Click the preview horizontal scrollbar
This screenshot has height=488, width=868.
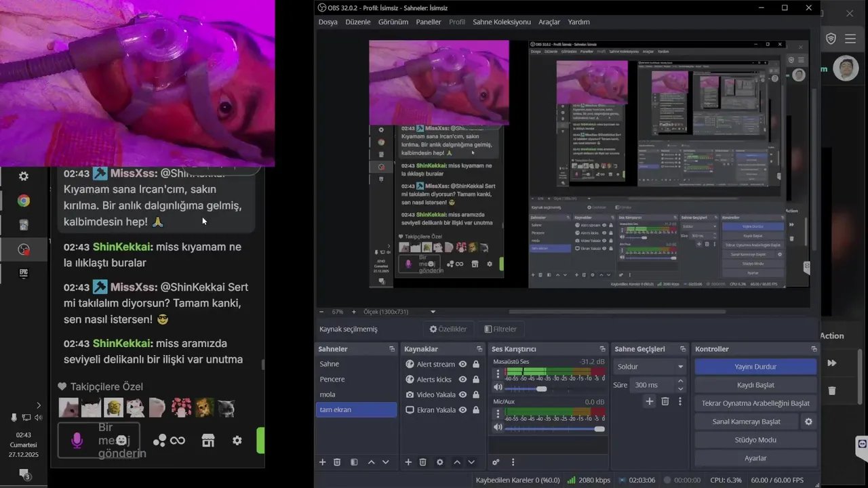pyautogui.click(x=617, y=312)
